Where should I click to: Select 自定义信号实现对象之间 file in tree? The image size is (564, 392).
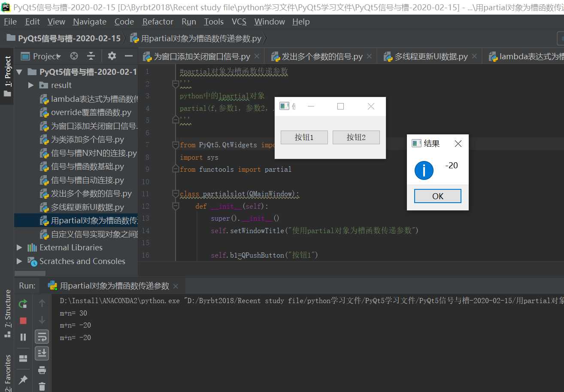click(x=89, y=234)
